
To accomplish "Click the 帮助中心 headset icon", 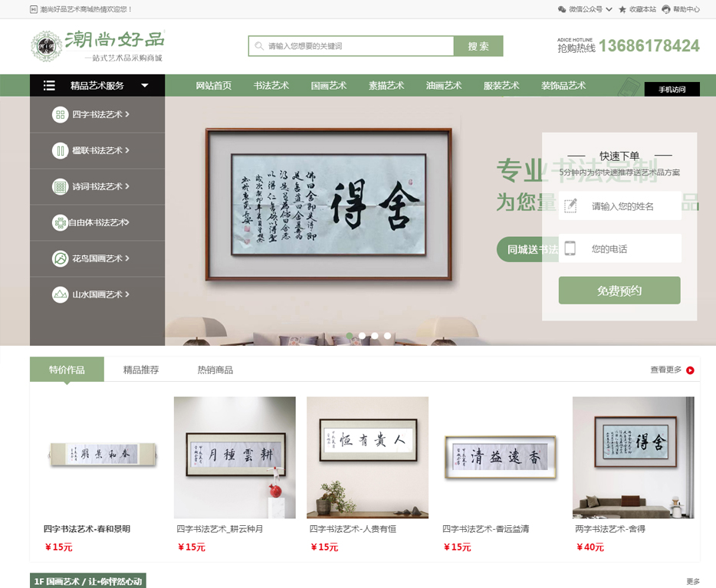I will [x=666, y=9].
